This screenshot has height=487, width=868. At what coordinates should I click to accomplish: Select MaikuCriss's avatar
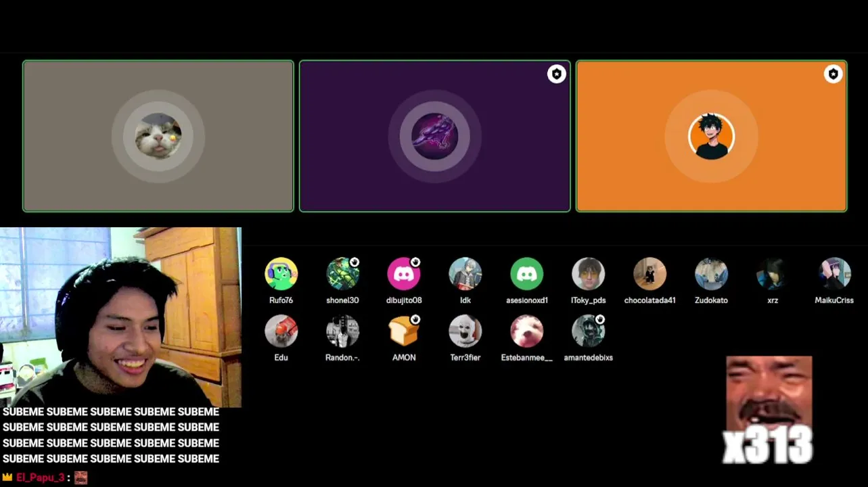tap(834, 274)
